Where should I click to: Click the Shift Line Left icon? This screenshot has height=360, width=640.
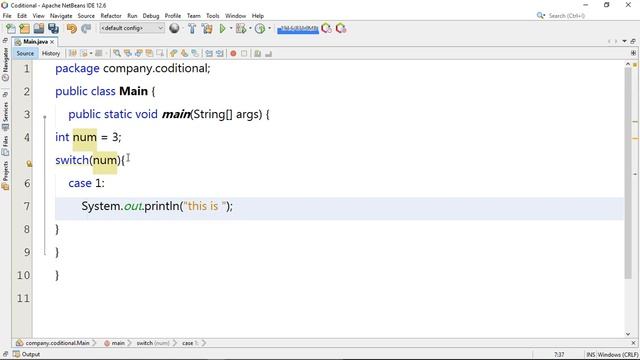(x=209, y=53)
